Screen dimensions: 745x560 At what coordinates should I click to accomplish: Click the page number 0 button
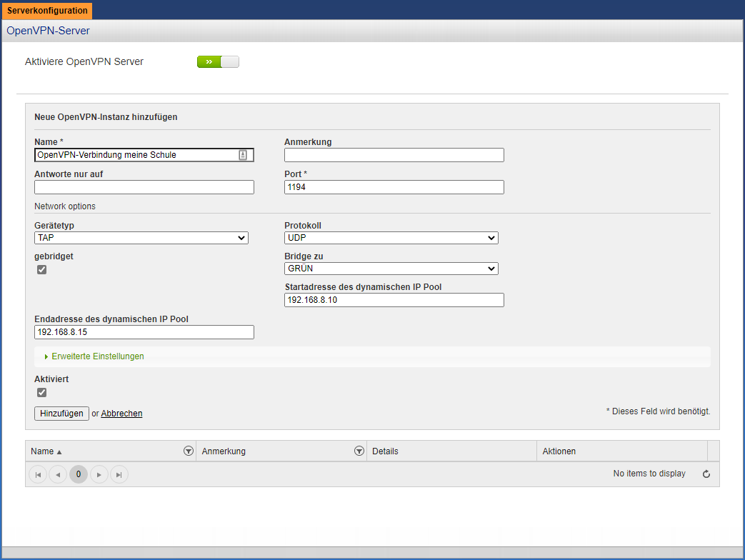pos(79,474)
